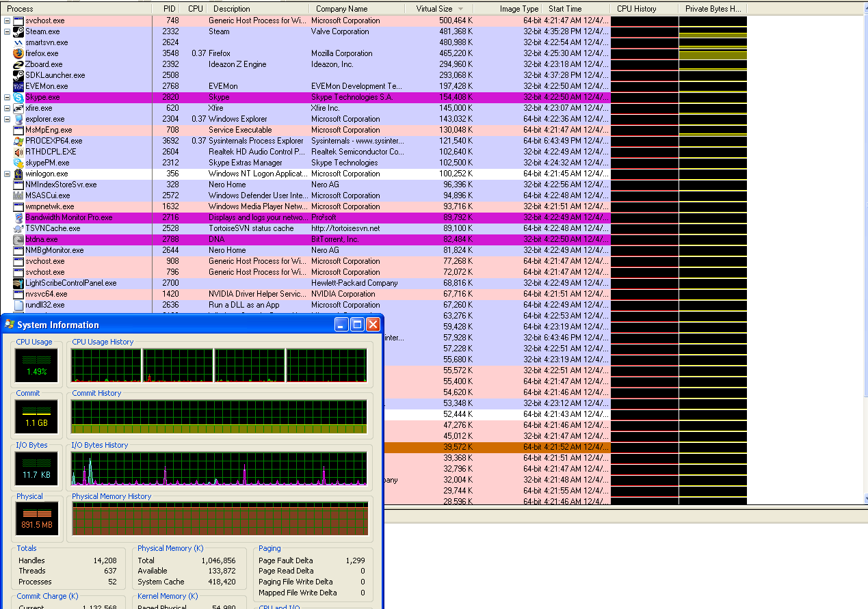Click the Zboard.exe process icon
Screen dimensions: 868x609
click(18, 64)
